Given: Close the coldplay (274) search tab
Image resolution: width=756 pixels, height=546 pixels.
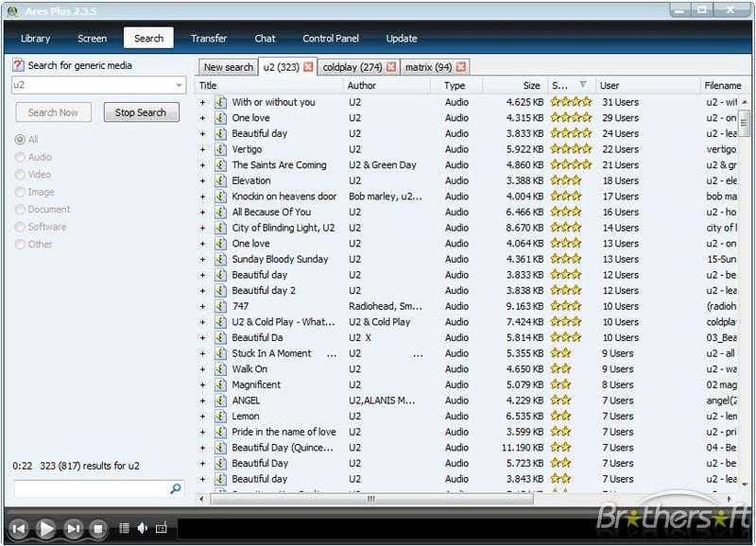Looking at the screenshot, I should coord(390,67).
